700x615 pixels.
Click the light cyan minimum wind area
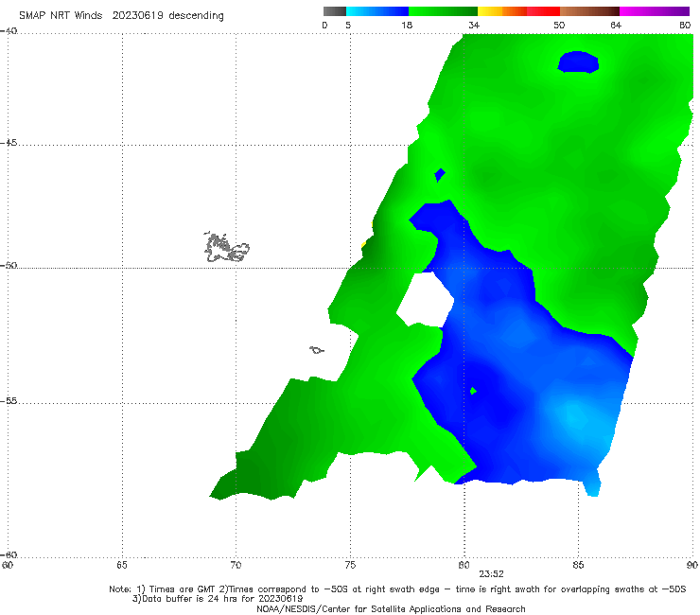(576, 415)
